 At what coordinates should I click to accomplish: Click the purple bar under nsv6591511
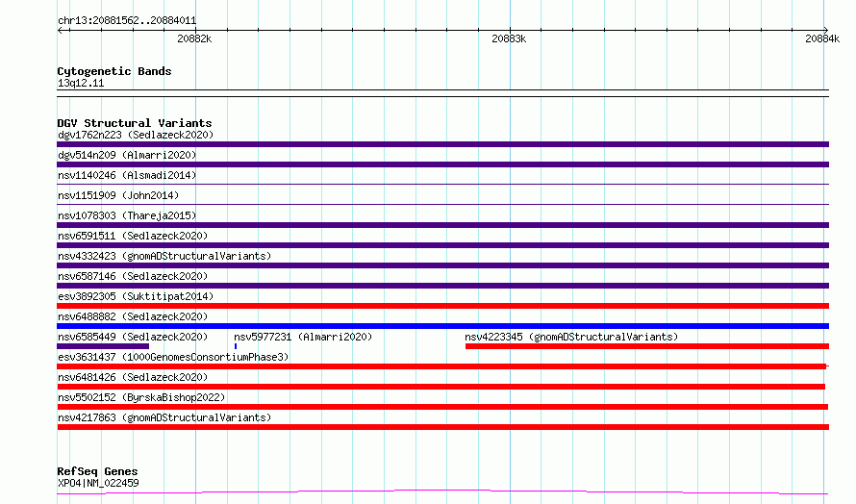pyautogui.click(x=442, y=245)
